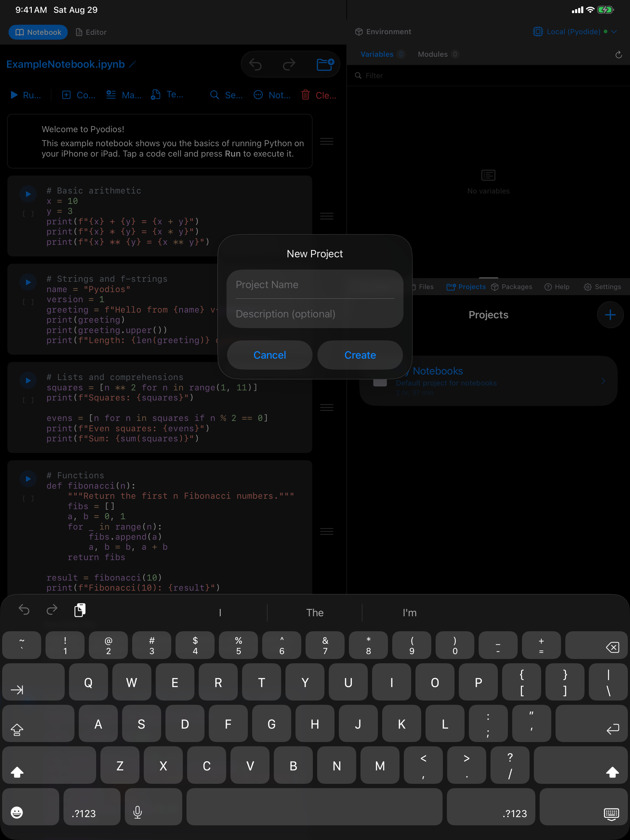630x840 pixels.
Task: Tap keyboard paste clipboard icon
Action: 80,610
